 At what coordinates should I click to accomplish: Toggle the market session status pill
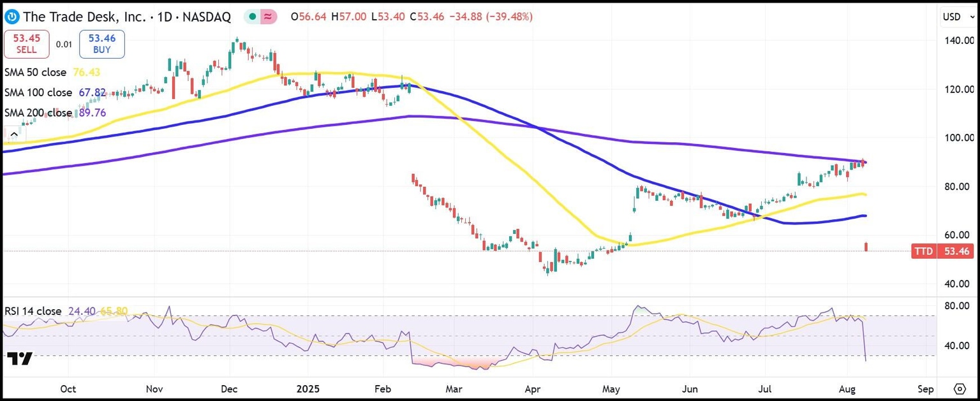click(259, 17)
